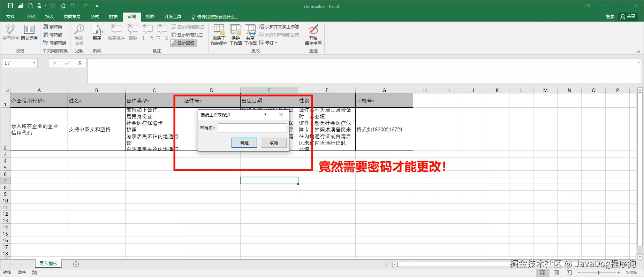The width and height of the screenshot is (644, 277).
Task: Click zoom out minus button
Action: click(x=578, y=273)
